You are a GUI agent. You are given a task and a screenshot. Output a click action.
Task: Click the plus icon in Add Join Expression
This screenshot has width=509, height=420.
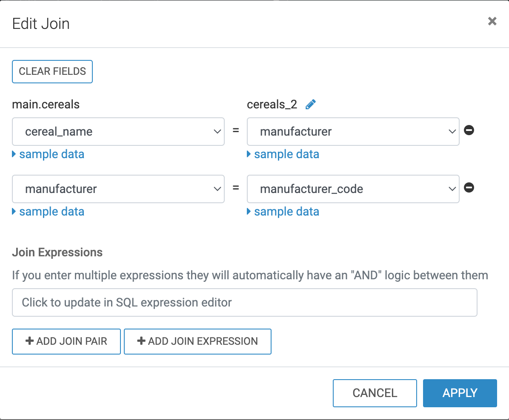[x=141, y=341]
